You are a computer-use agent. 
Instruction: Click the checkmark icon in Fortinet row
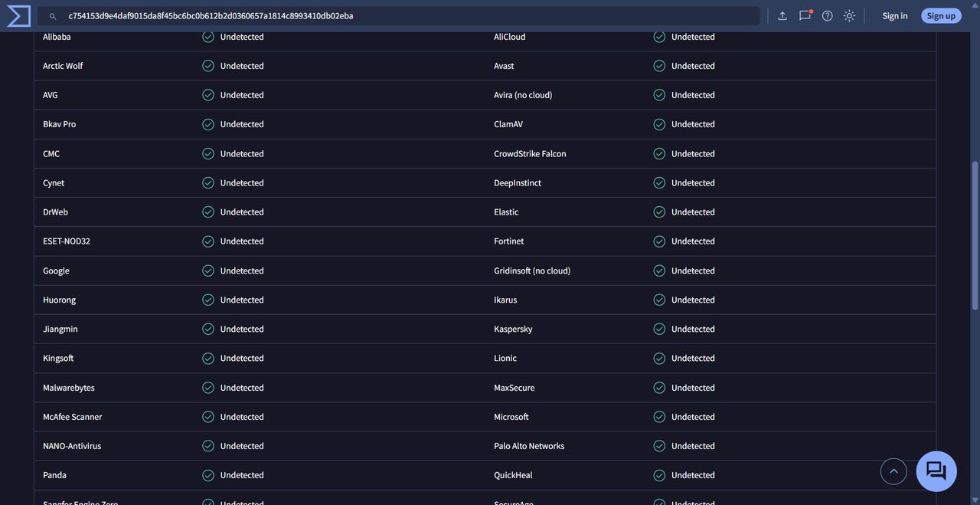[659, 241]
